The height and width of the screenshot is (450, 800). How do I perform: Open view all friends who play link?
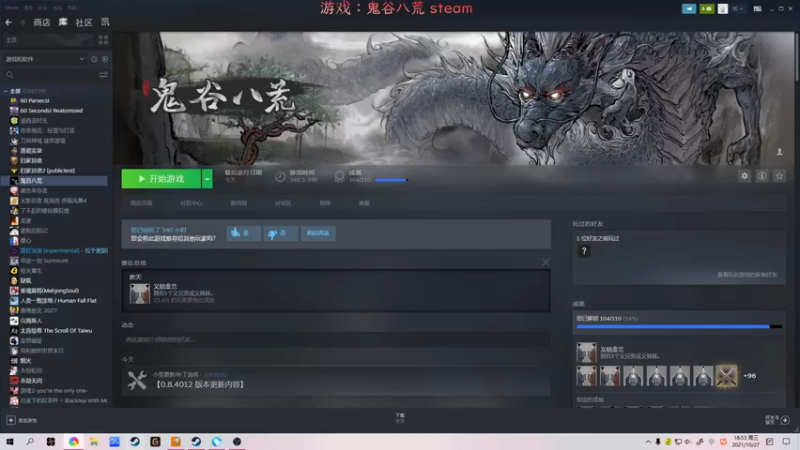click(x=747, y=275)
